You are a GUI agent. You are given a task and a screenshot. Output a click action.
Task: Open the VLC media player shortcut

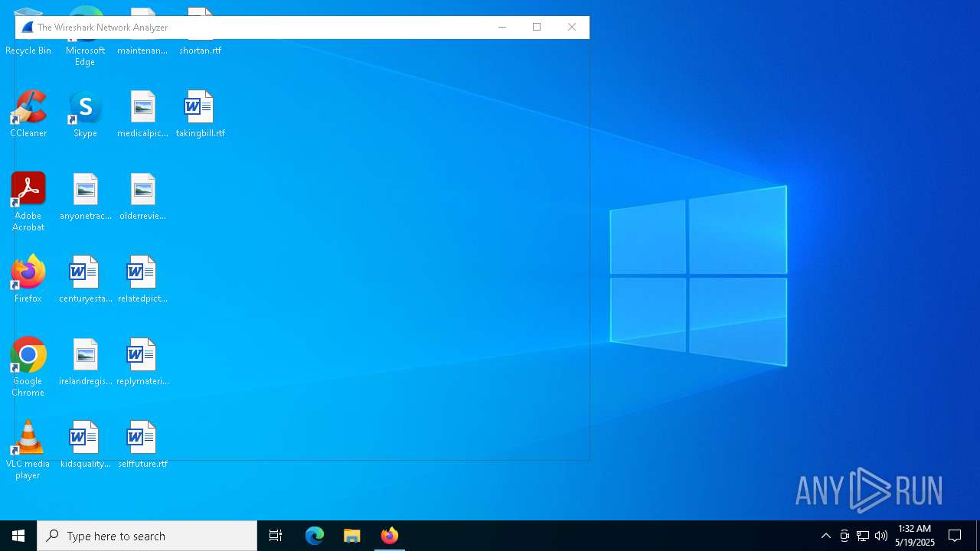tap(28, 450)
